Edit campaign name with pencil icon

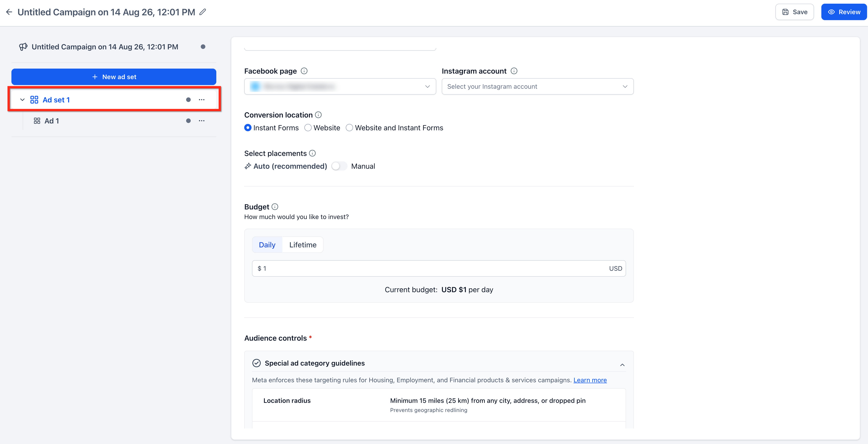[203, 12]
